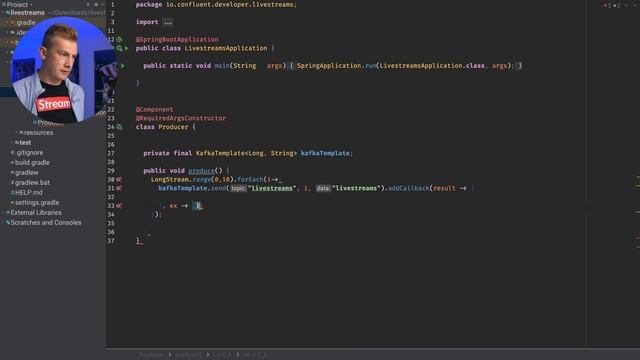Click line number 27 in the gutter
The width and height of the screenshot is (640, 360).
click(x=111, y=153)
